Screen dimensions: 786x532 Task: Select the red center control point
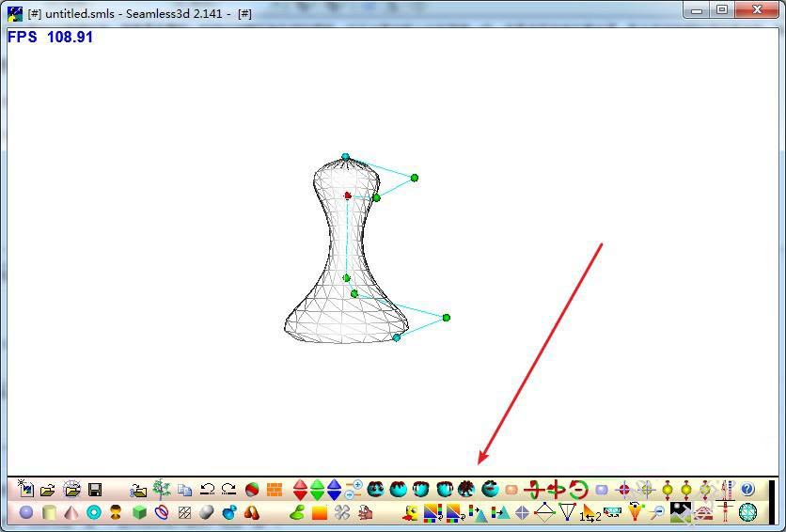[348, 196]
